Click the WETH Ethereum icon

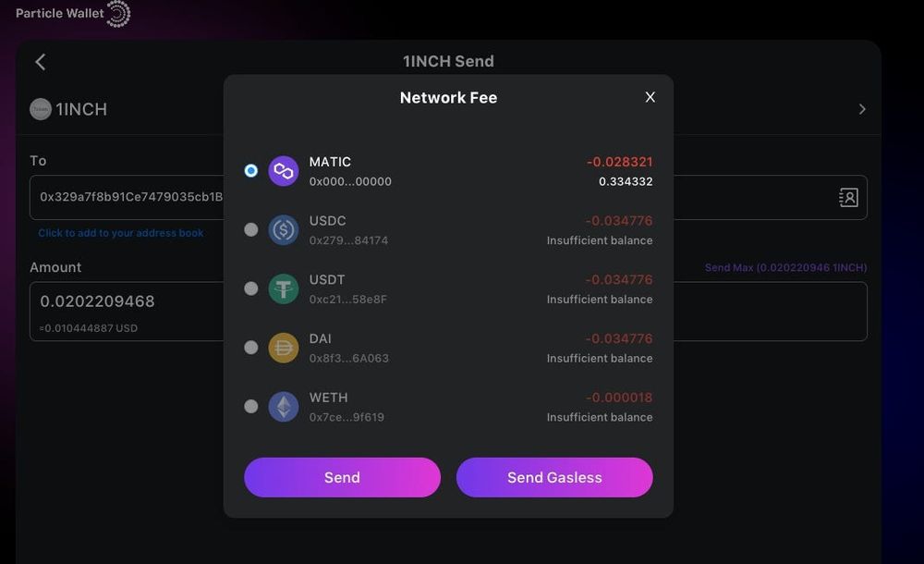283,406
